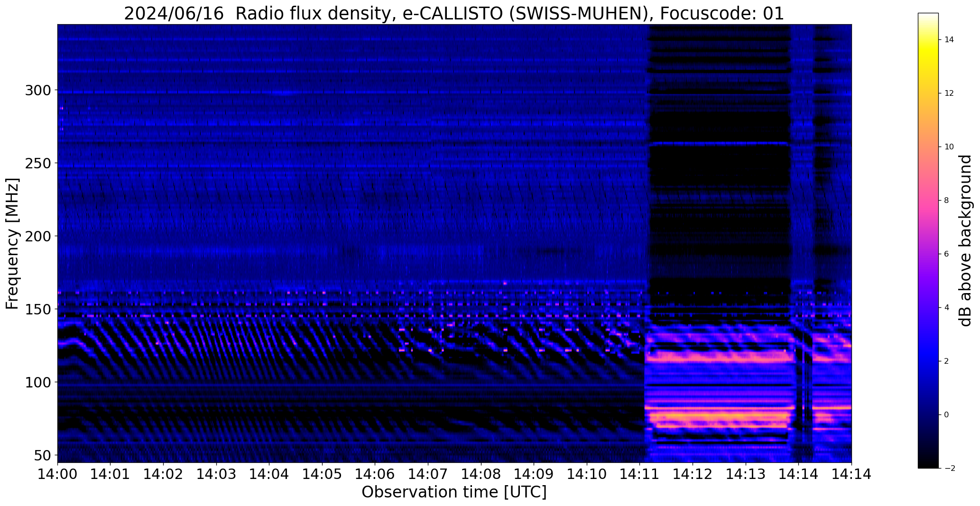Click the colorbar tick label 14
This screenshot has width=980, height=506.
click(949, 40)
